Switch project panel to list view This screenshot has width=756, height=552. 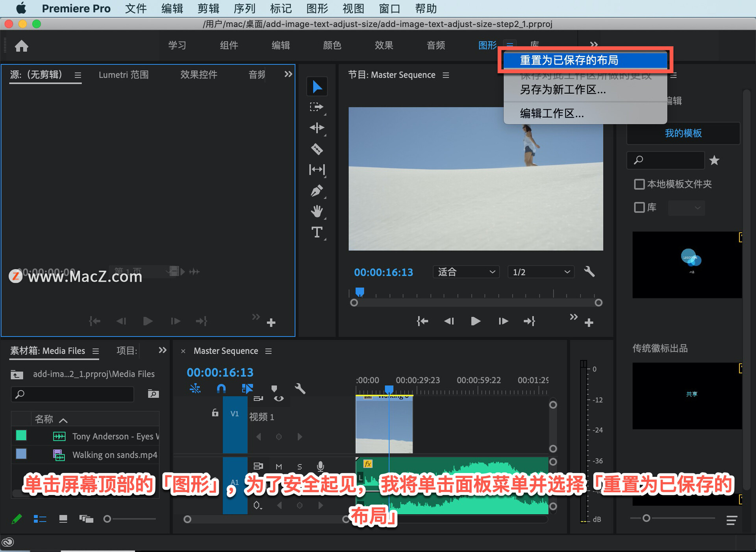click(40, 519)
